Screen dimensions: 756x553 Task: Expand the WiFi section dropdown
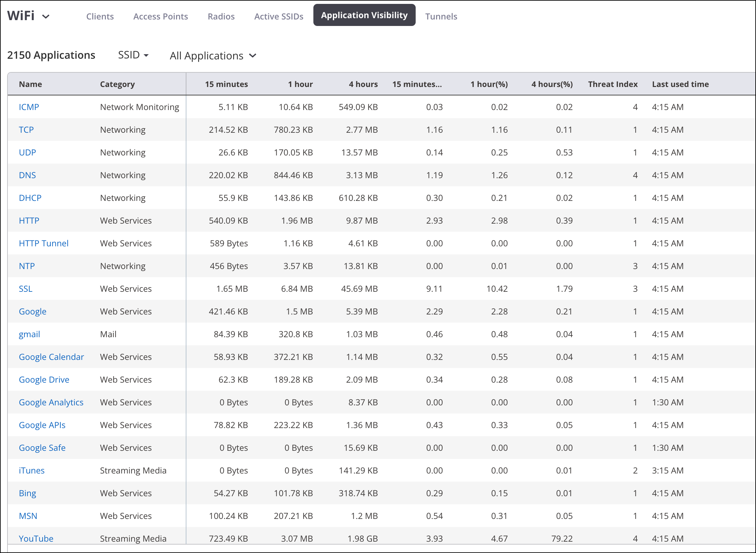pos(46,16)
